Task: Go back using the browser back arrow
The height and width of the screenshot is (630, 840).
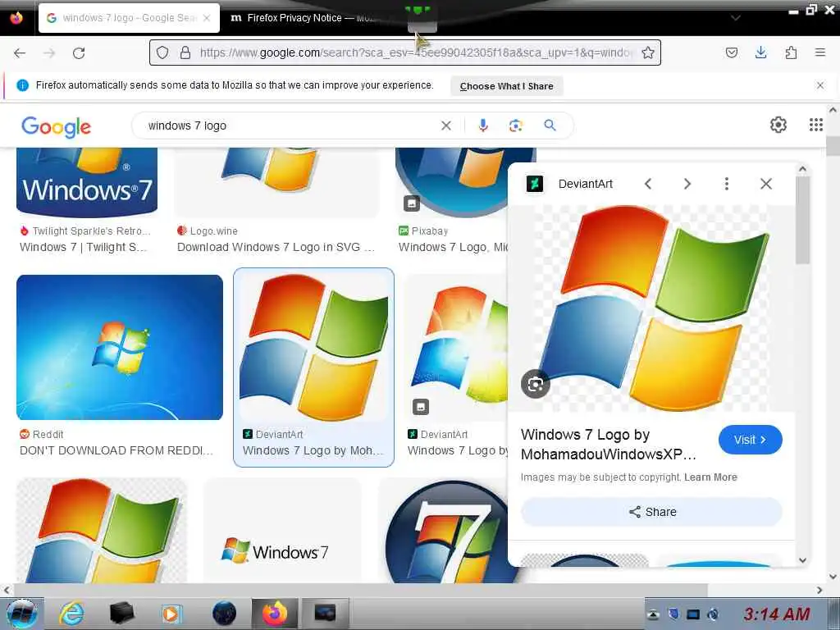Action: pos(20,53)
